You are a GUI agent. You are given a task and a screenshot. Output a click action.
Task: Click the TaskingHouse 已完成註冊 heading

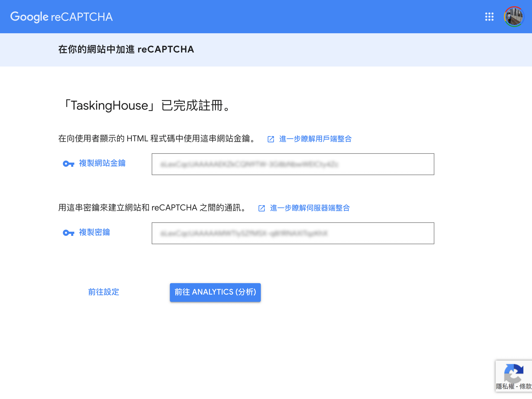(x=147, y=105)
